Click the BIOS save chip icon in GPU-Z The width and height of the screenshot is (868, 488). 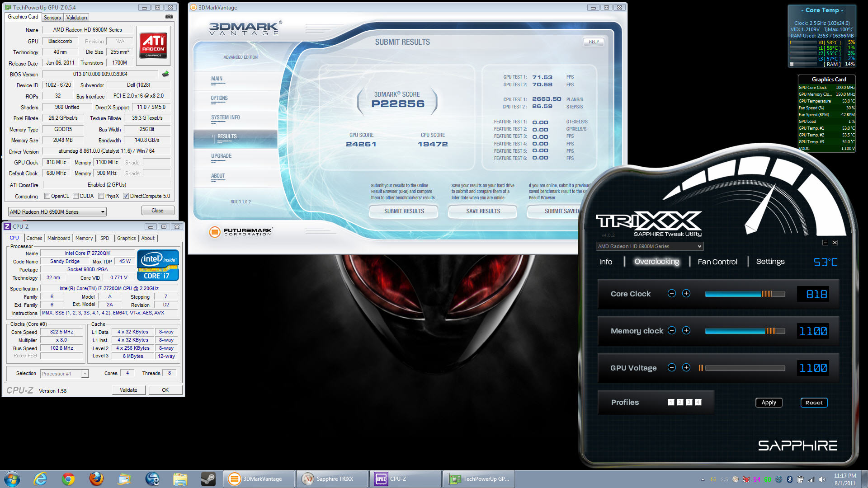[x=165, y=74]
